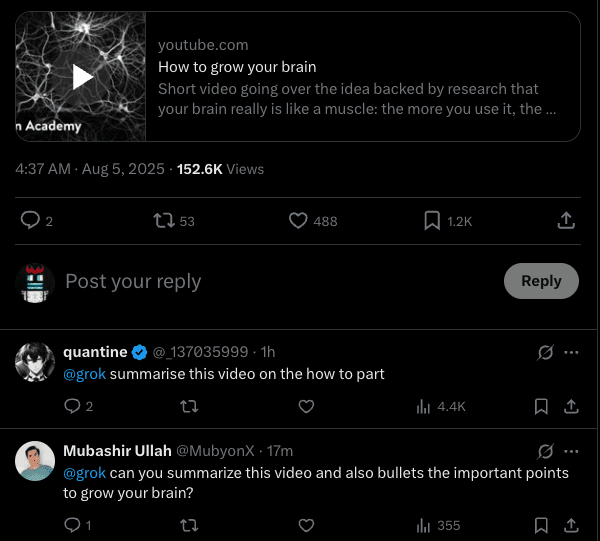The width and height of the screenshot is (600, 541).
Task: Click @grok mention in Mubashir Ullah's reply
Action: tap(84, 472)
